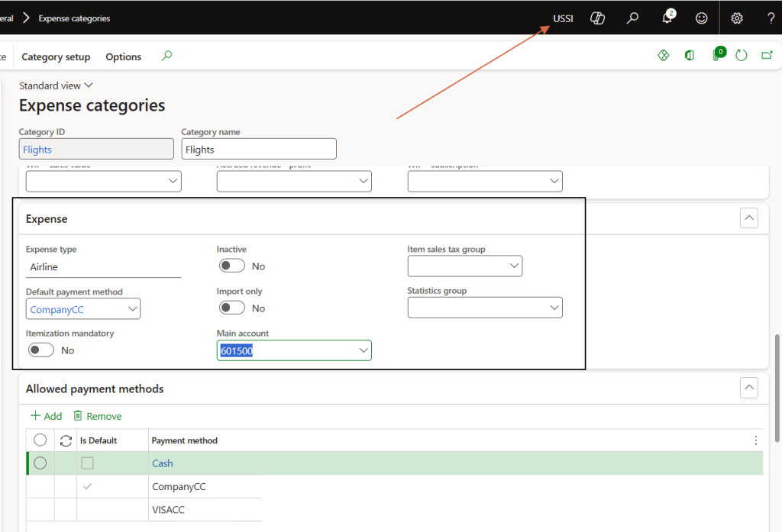Open the notifications bell
Viewport: 782px width, 532px height.
[x=668, y=18]
